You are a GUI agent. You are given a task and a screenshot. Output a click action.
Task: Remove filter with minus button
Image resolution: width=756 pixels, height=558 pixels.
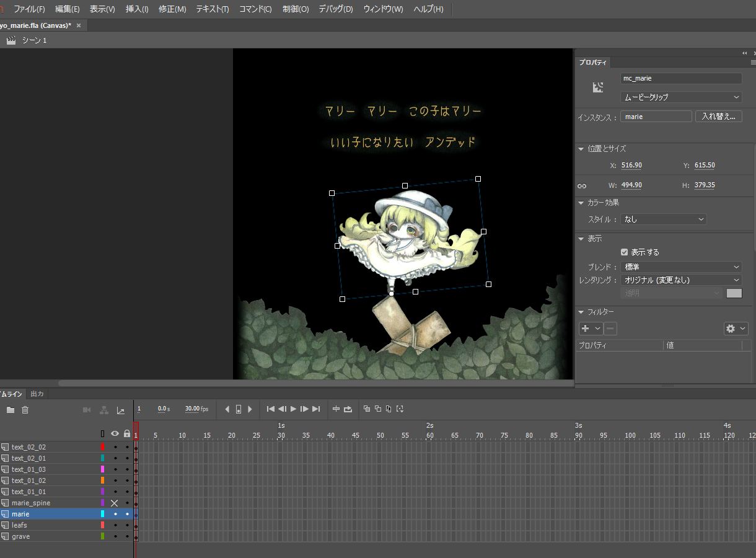610,329
